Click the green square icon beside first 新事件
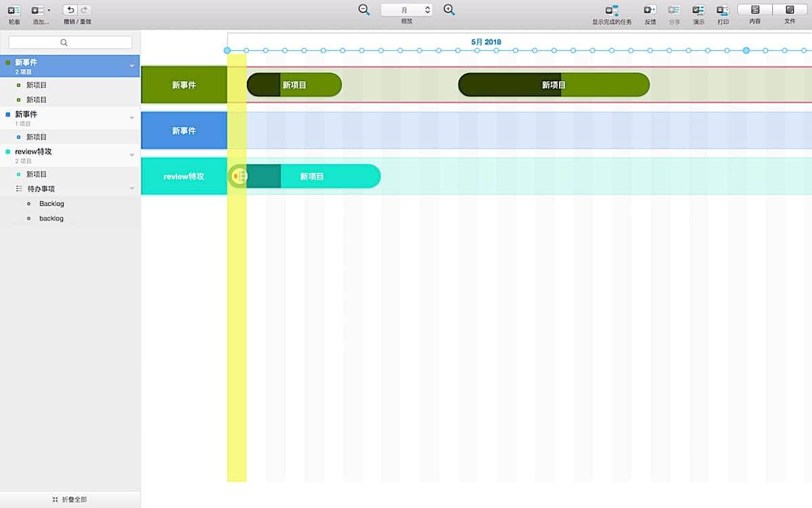This screenshot has height=508, width=812. [7, 62]
